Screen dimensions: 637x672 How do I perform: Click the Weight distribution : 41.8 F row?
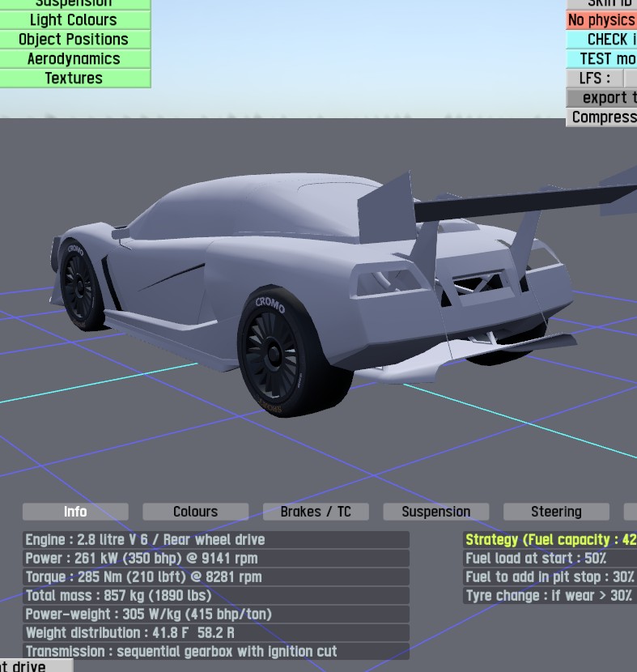(x=216, y=633)
